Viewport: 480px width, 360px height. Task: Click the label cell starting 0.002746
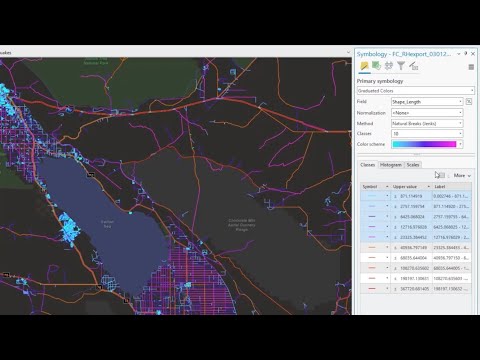click(452, 196)
